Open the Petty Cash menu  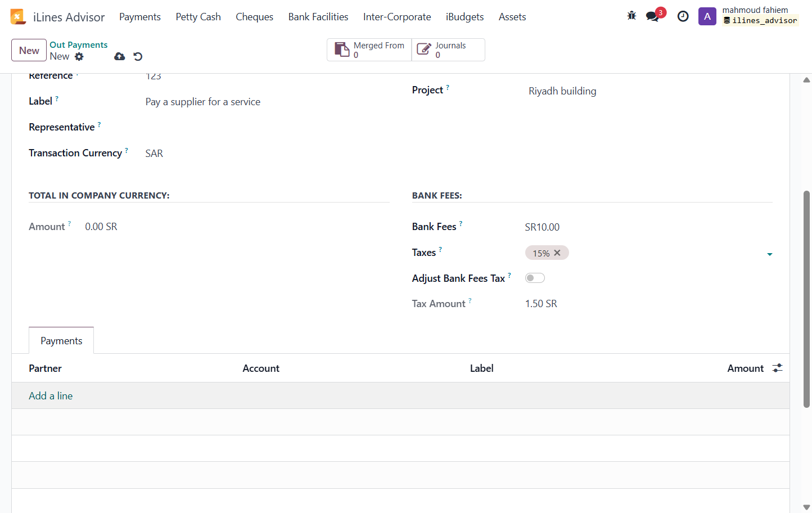[x=198, y=17]
